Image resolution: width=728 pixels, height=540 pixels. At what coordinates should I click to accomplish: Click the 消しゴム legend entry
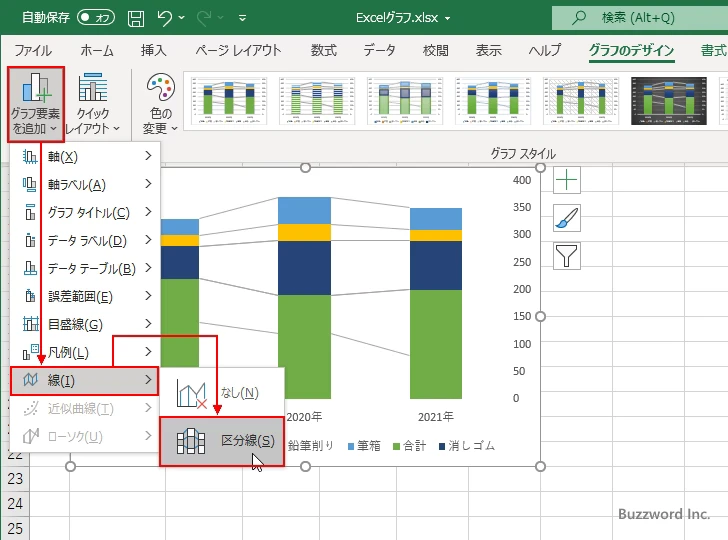(467, 446)
